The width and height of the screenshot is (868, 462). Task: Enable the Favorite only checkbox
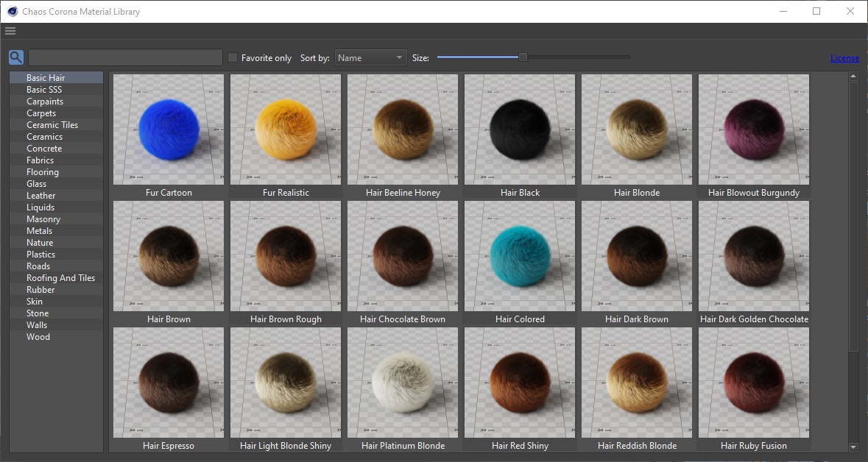point(233,57)
